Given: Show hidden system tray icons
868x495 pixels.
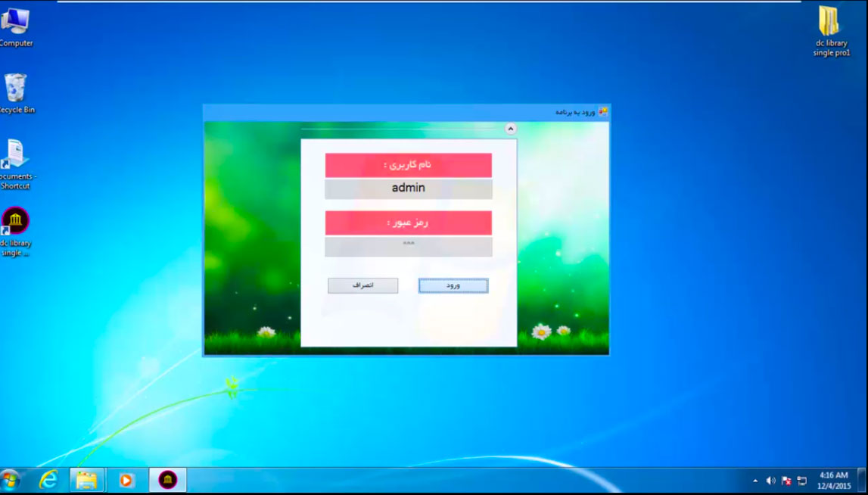Looking at the screenshot, I should [756, 481].
